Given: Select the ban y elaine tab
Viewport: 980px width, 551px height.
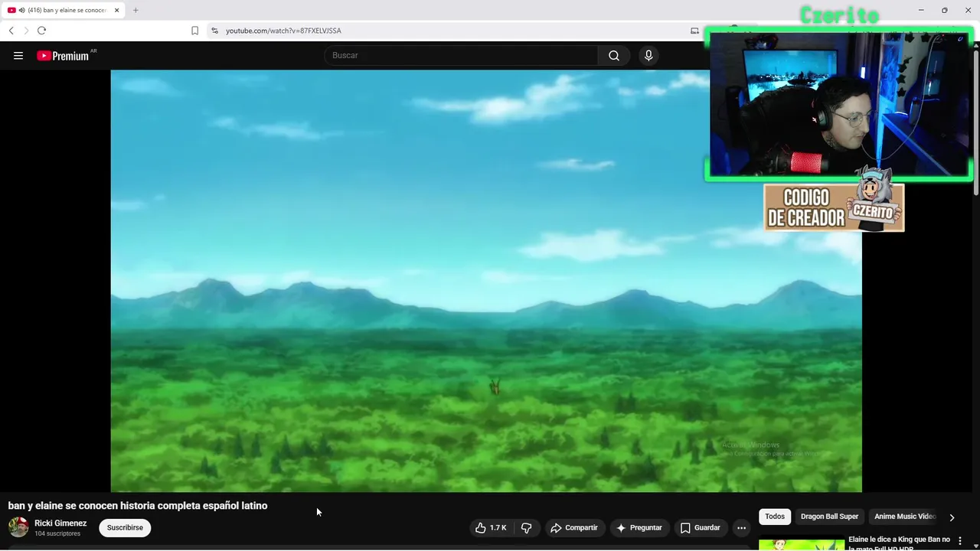Looking at the screenshot, I should pos(64,10).
